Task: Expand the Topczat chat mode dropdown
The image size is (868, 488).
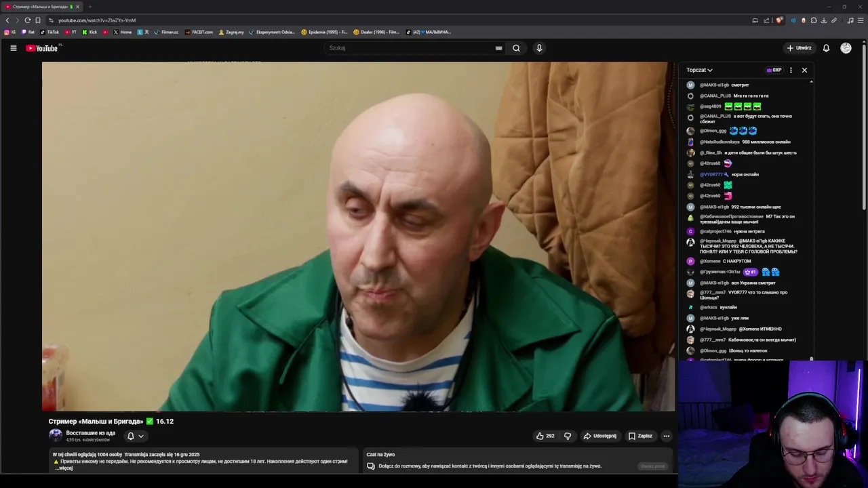Action: pyautogui.click(x=699, y=70)
